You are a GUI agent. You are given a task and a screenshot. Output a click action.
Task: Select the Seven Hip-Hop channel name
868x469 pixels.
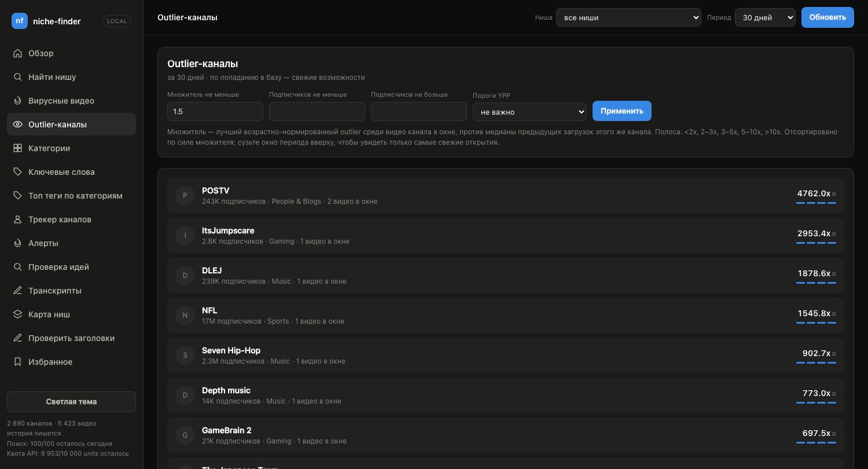pos(231,350)
